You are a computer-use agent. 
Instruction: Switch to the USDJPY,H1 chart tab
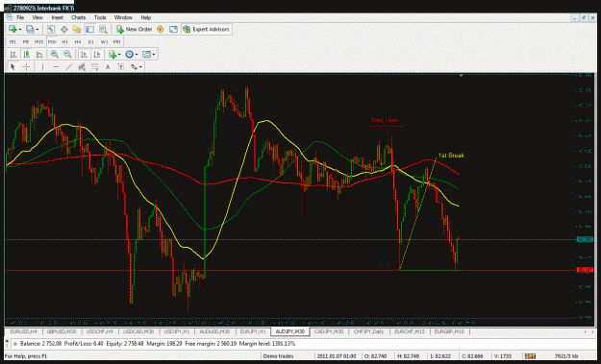(x=177, y=332)
